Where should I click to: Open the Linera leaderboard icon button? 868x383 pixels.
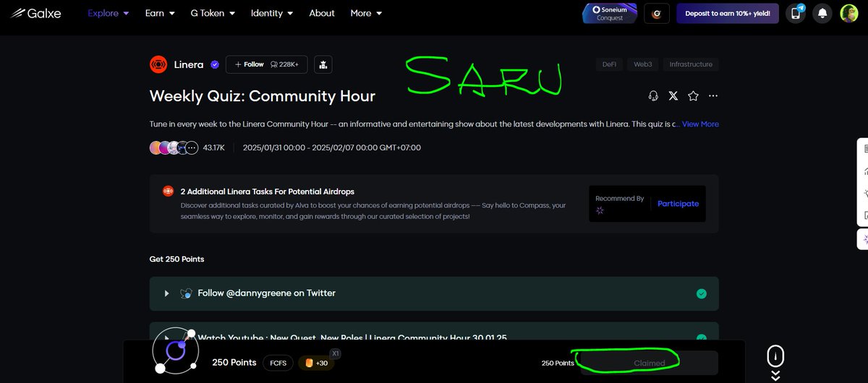click(x=323, y=64)
